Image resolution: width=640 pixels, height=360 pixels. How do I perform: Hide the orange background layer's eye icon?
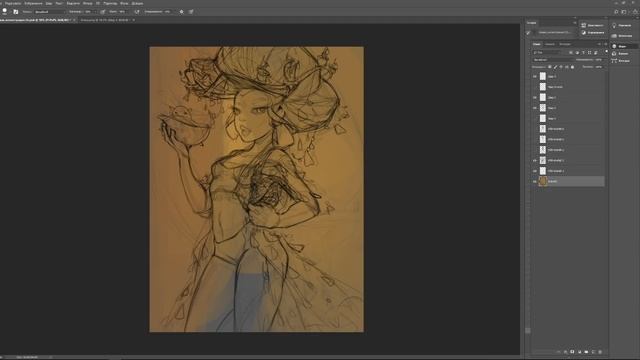(535, 181)
